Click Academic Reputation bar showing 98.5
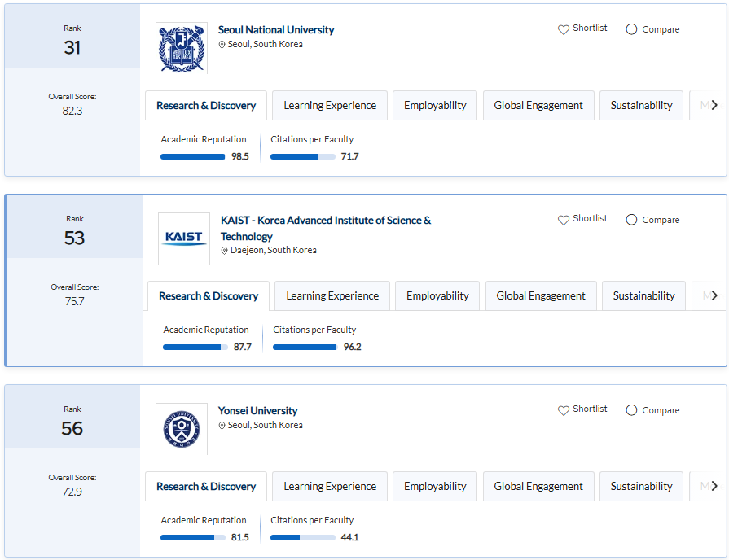Image resolution: width=729 pixels, height=560 pixels. [192, 156]
